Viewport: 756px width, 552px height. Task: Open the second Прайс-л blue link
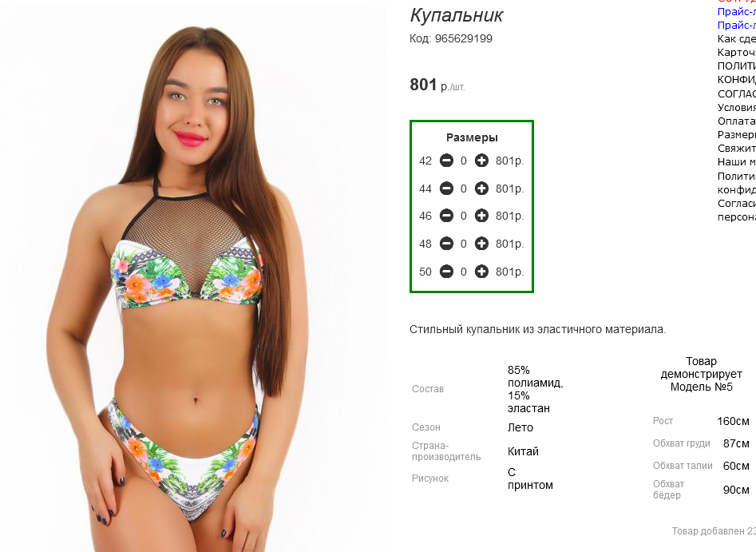click(736, 25)
